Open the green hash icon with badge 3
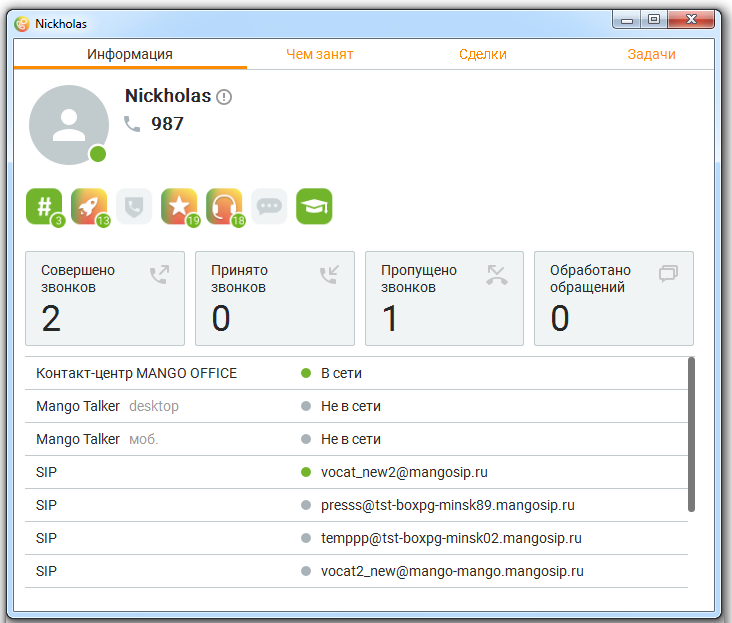The width and height of the screenshot is (732, 623). click(44, 206)
